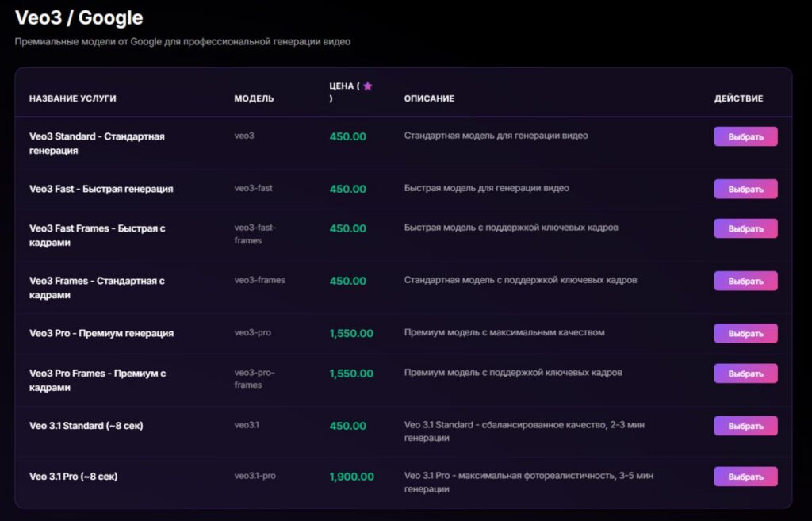Choose Выбрать in the Veo3 Fast row

tap(745, 189)
